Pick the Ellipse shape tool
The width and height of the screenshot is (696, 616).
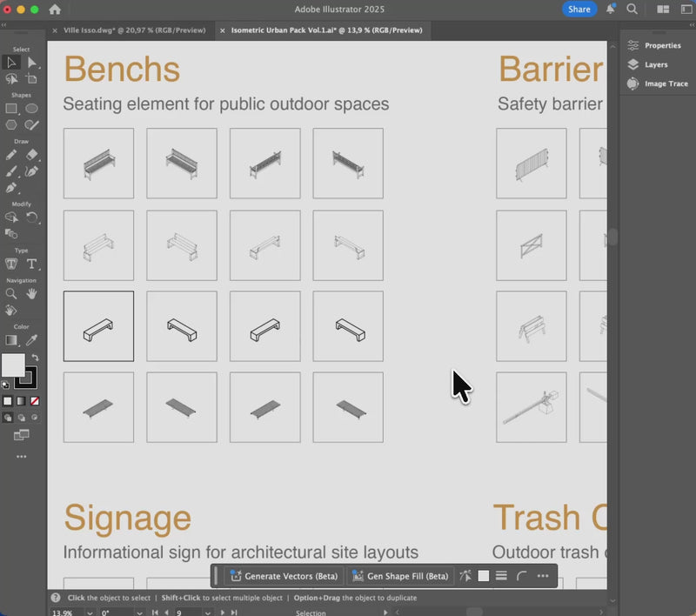coord(31,109)
